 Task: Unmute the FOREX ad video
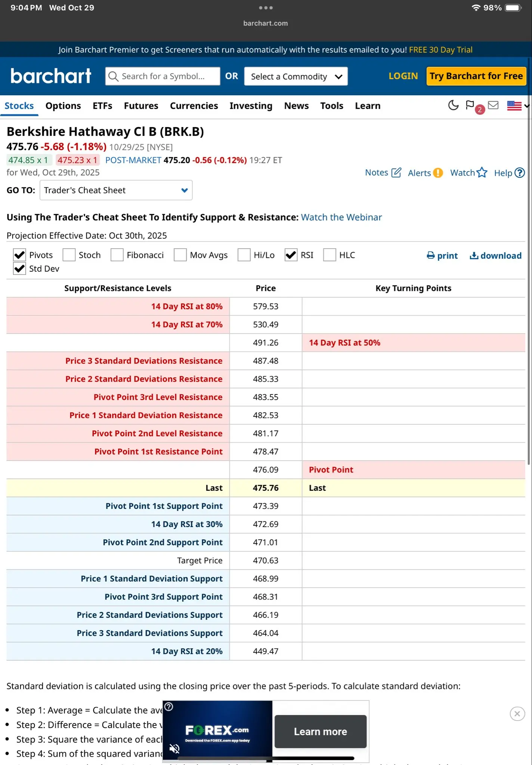(x=174, y=749)
